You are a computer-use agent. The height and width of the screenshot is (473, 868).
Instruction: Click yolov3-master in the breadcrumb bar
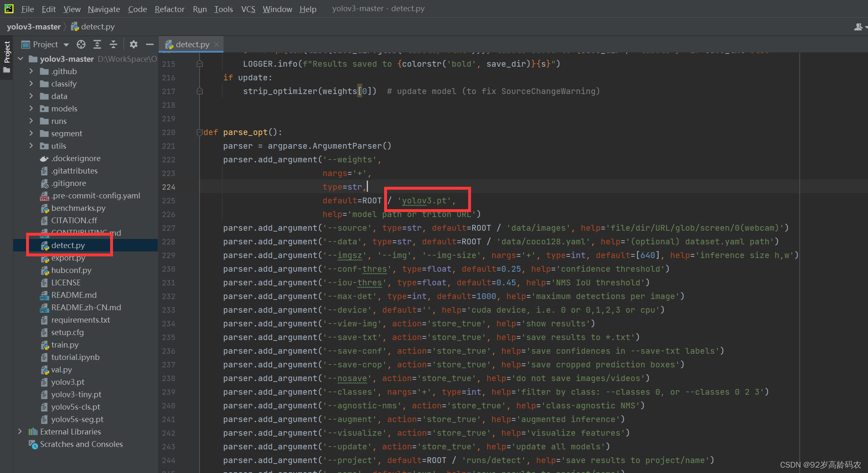tap(34, 27)
